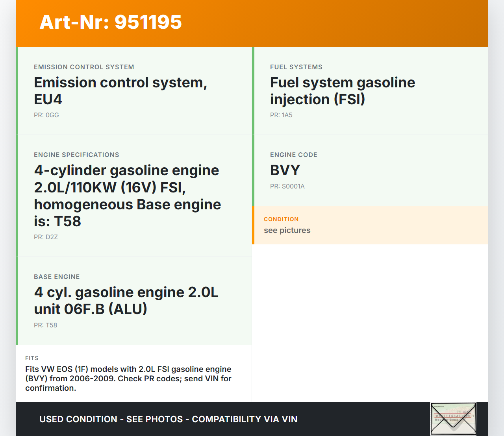504x436 pixels.
Task: Click the PR: T58 code
Action: click(x=45, y=325)
